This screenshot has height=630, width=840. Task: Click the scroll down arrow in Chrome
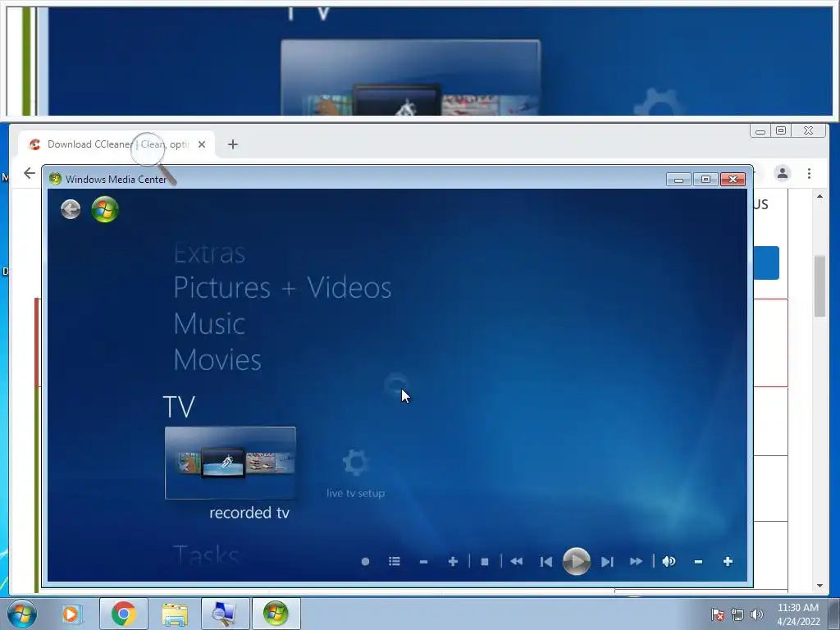pos(819,586)
